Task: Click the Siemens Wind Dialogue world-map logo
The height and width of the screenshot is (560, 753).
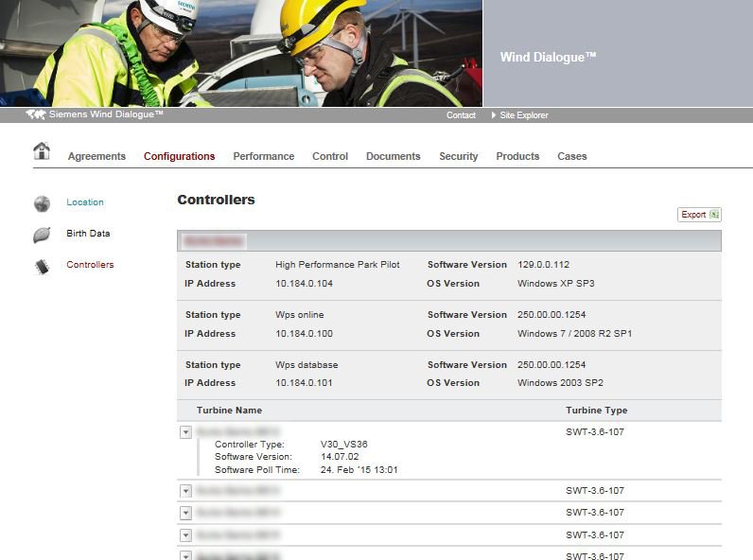Action: [36, 114]
